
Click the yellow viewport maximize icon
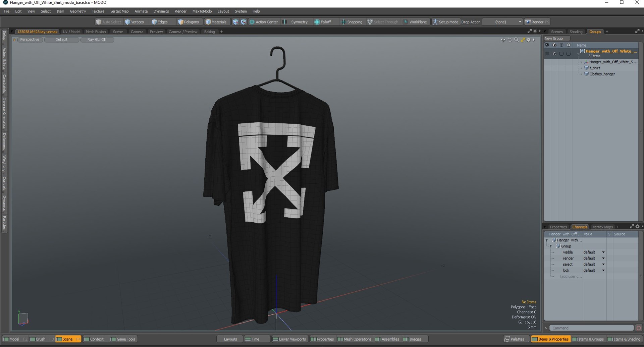[x=523, y=40]
